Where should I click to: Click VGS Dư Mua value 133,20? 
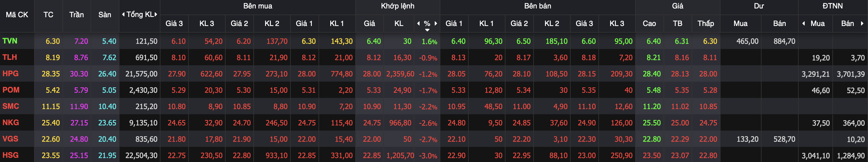[747, 139]
